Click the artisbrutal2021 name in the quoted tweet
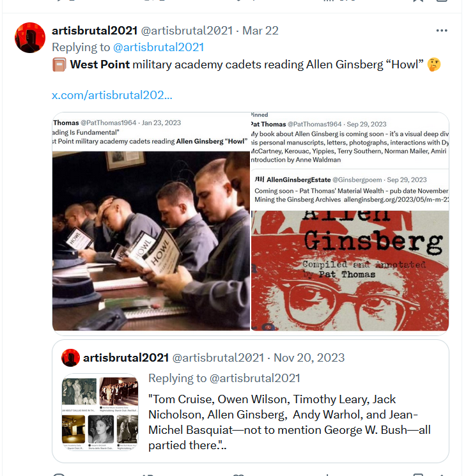This screenshot has height=476, width=466. (x=126, y=358)
